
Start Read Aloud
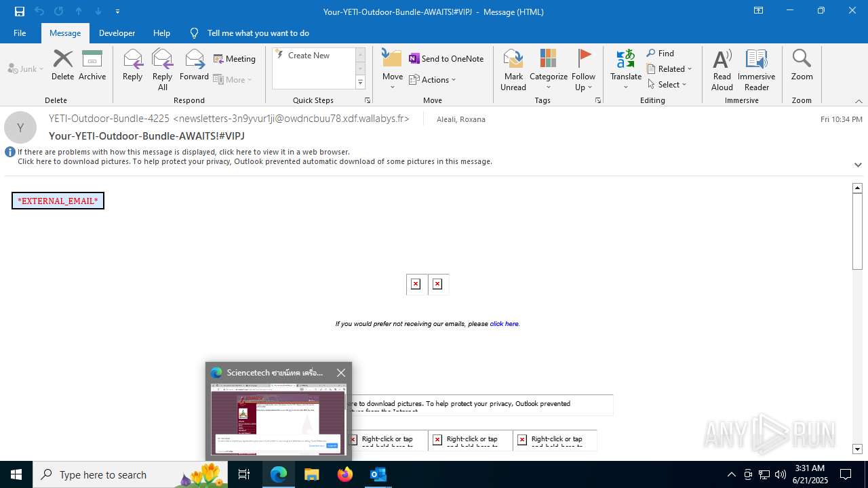click(722, 70)
